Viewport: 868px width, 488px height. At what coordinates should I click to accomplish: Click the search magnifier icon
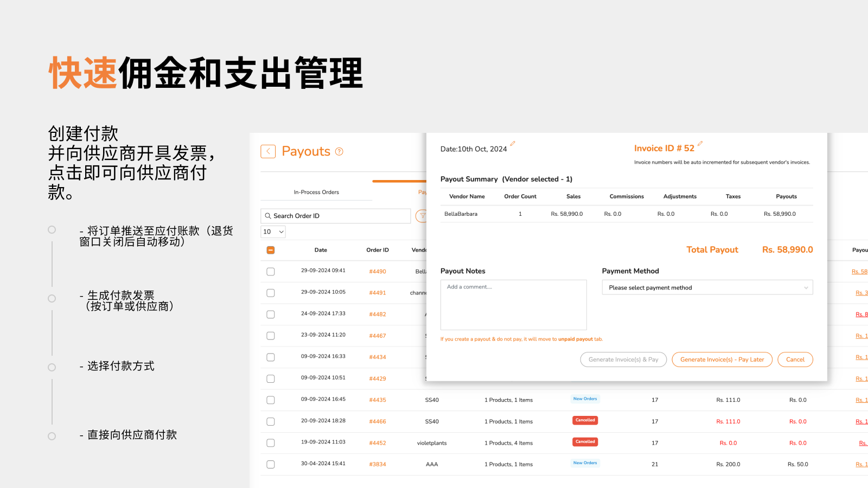[267, 216]
